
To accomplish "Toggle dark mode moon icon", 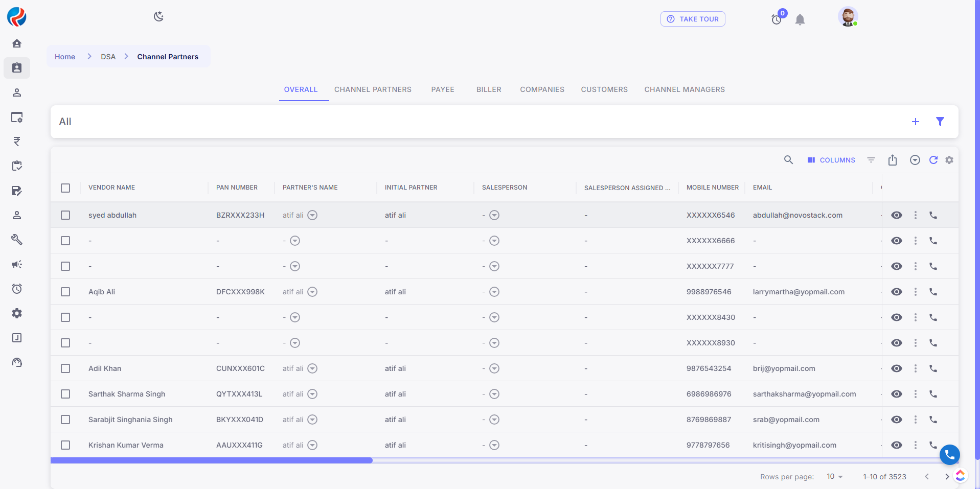I will [x=158, y=16].
